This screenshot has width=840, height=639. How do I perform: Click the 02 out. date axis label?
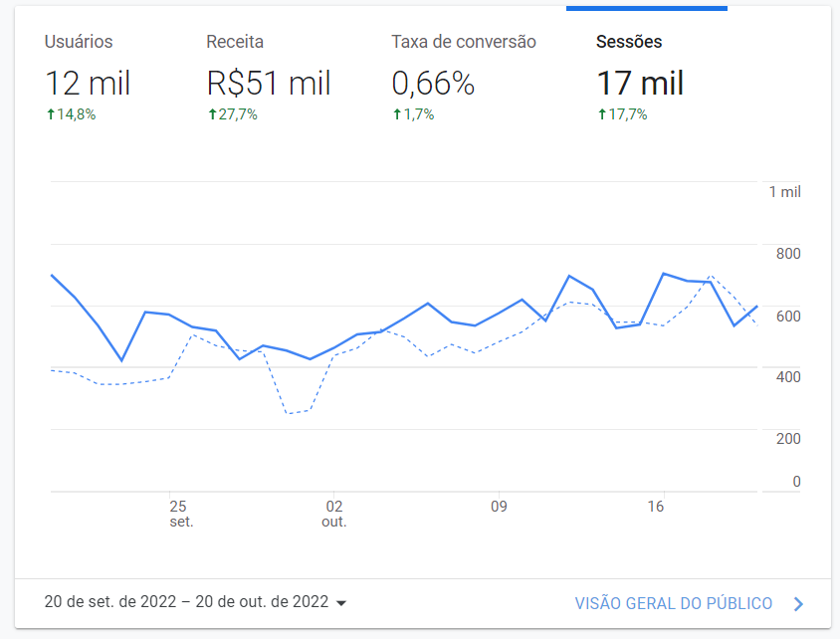334,514
